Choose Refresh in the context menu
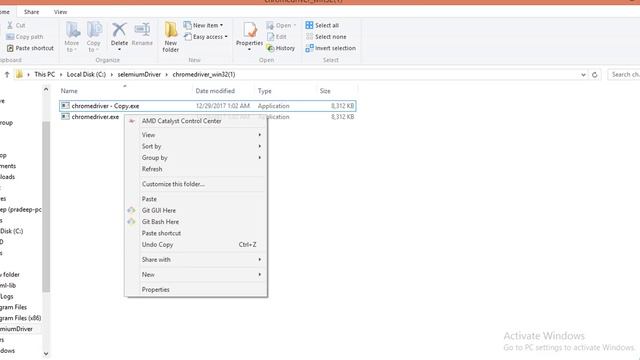Screen dimensions: 640x360 coord(196,169)
